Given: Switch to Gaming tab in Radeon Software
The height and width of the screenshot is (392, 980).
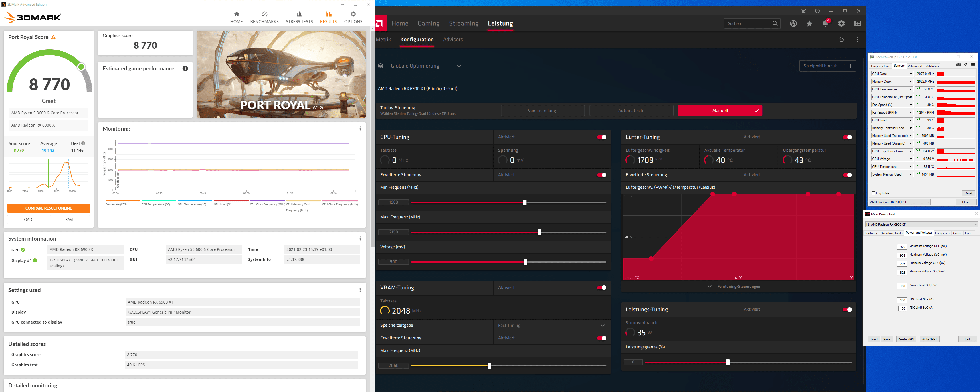Looking at the screenshot, I should [x=428, y=23].
